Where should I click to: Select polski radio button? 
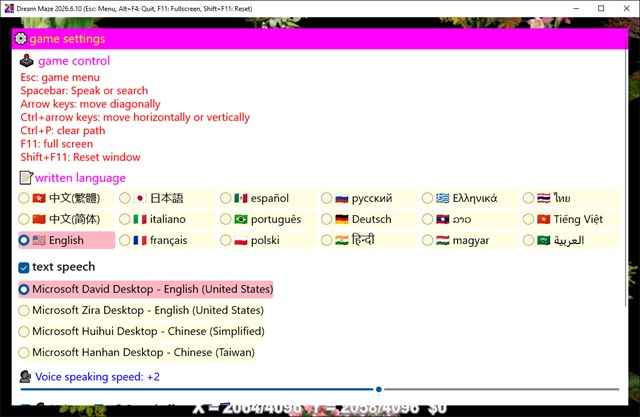click(x=225, y=240)
